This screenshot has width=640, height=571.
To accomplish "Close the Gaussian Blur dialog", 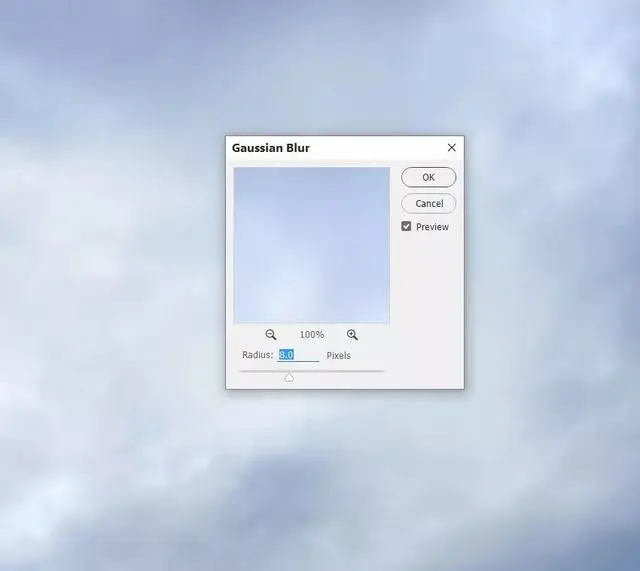I will (x=451, y=147).
